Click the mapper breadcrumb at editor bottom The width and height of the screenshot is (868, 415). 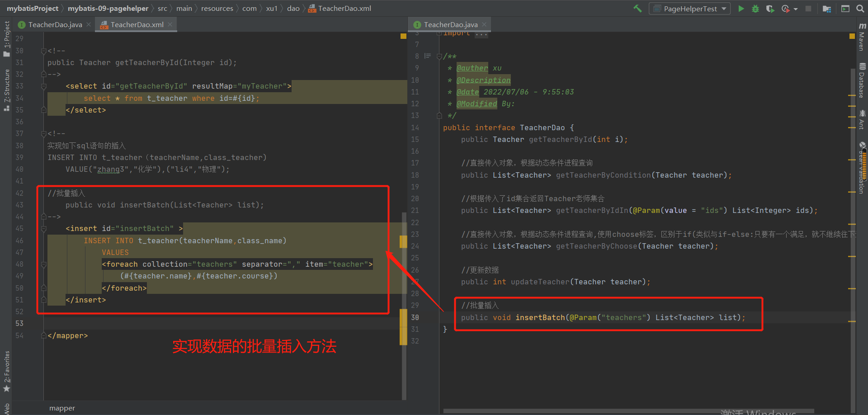pos(62,408)
